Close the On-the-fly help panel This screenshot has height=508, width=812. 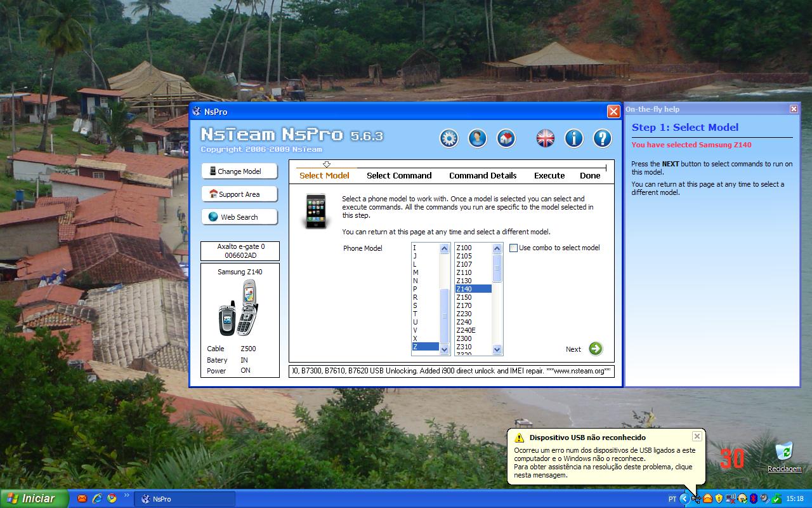point(794,109)
